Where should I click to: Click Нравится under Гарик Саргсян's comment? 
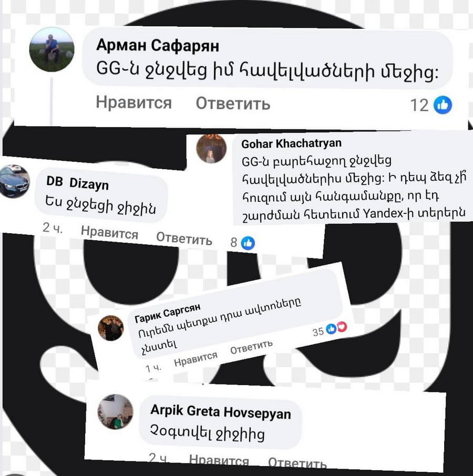coord(196,359)
